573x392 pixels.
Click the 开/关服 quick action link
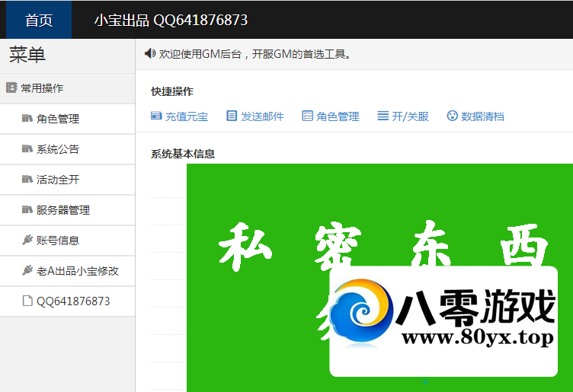(x=410, y=116)
